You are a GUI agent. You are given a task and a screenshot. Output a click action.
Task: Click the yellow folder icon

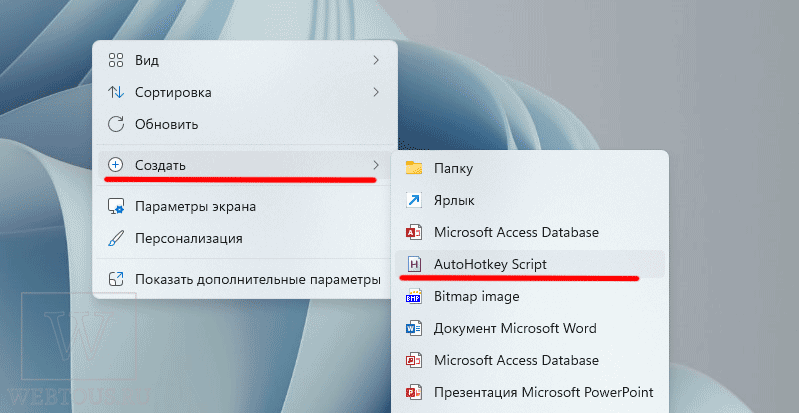(414, 168)
